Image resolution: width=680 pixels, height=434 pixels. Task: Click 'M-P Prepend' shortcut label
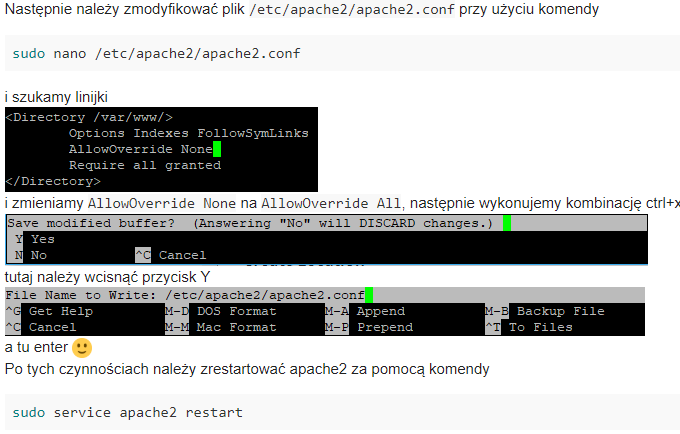pos(369,327)
